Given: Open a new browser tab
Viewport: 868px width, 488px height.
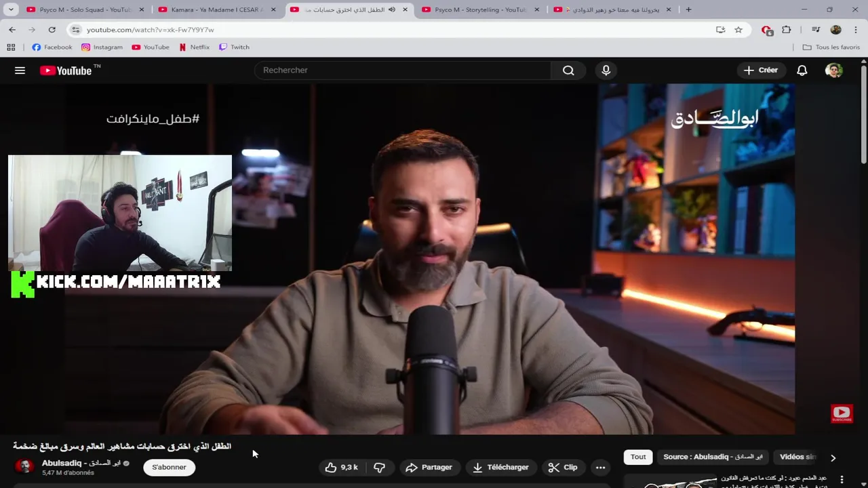Looking at the screenshot, I should coord(688,9).
